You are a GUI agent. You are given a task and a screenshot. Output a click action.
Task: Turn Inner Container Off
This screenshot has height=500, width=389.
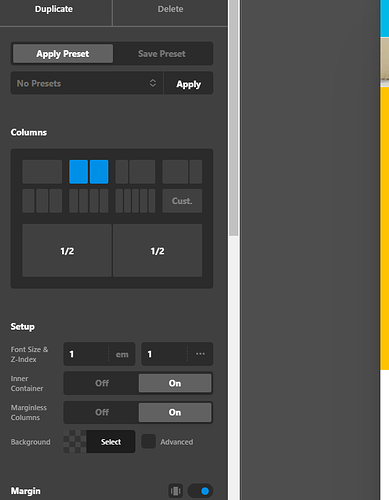click(x=102, y=383)
